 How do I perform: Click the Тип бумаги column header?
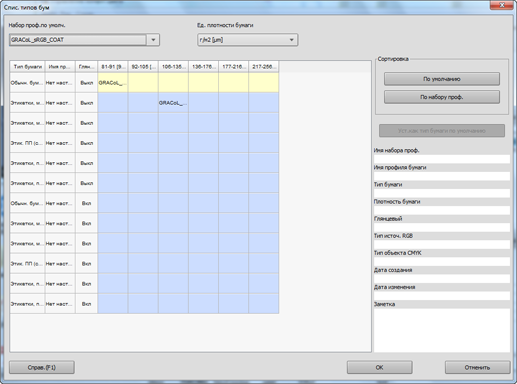[27, 67]
